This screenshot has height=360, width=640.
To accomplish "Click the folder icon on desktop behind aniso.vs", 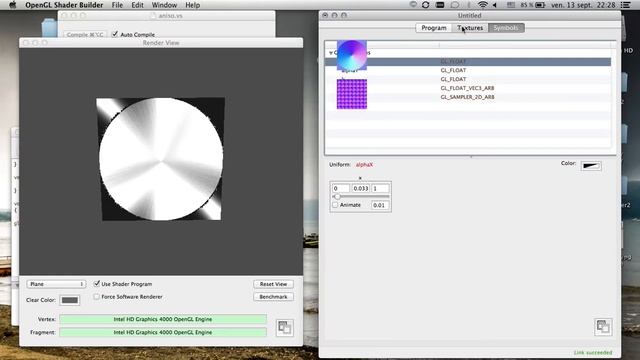I will pos(49,28).
